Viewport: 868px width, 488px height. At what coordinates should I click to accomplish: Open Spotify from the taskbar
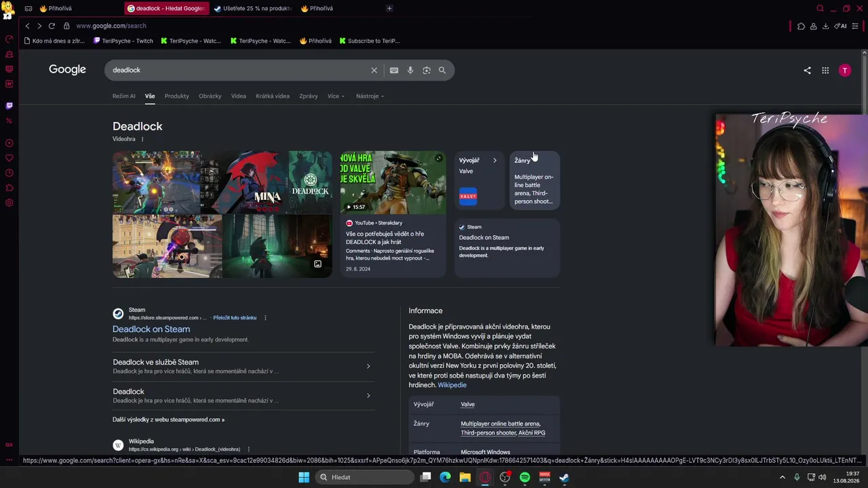coord(525,477)
